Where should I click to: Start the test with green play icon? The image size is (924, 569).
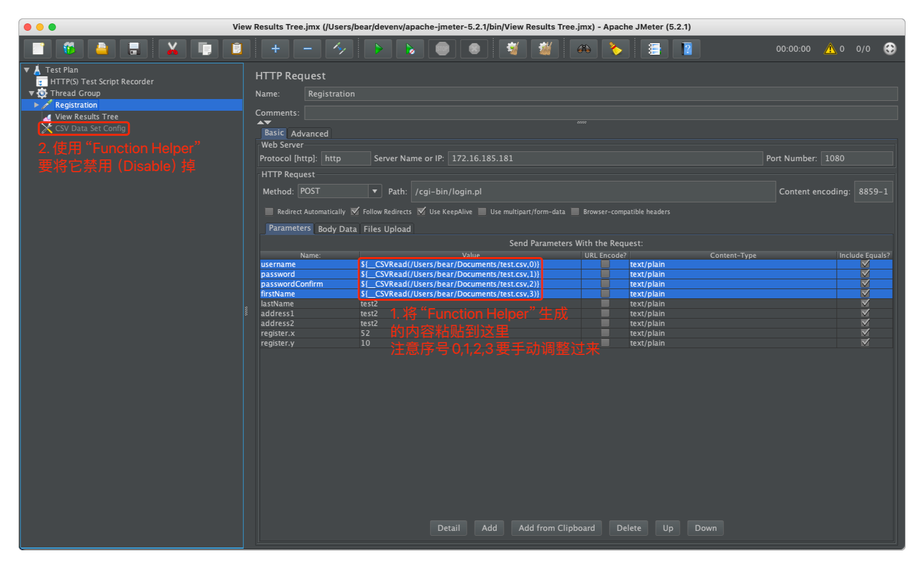378,49
